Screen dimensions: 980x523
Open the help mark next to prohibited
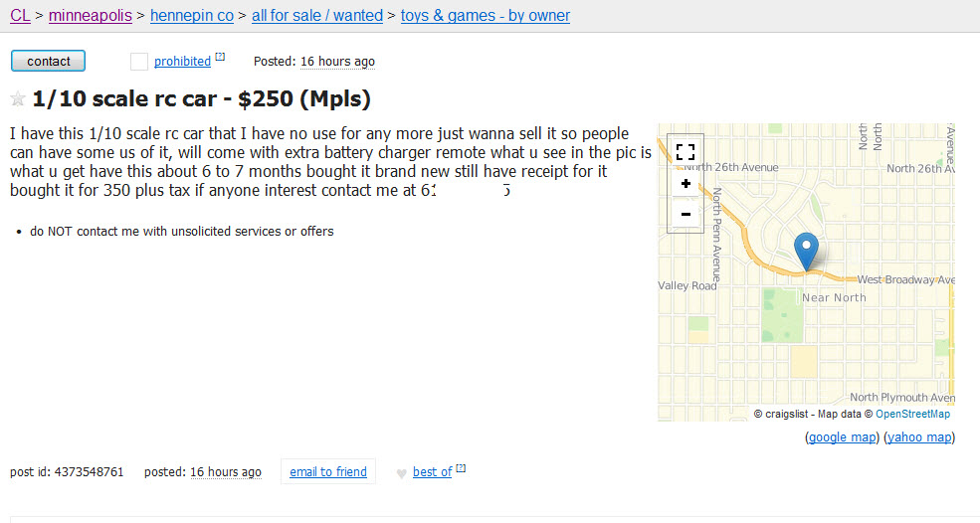[x=220, y=57]
